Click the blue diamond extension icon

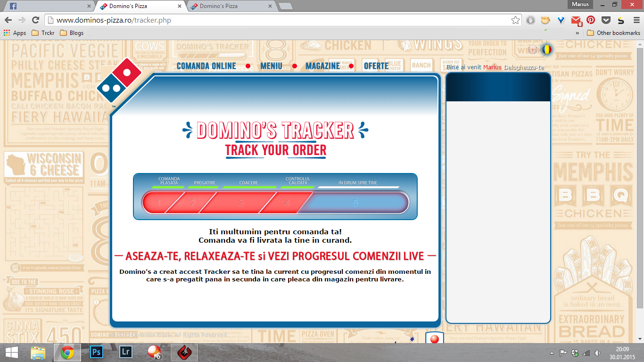click(x=561, y=20)
